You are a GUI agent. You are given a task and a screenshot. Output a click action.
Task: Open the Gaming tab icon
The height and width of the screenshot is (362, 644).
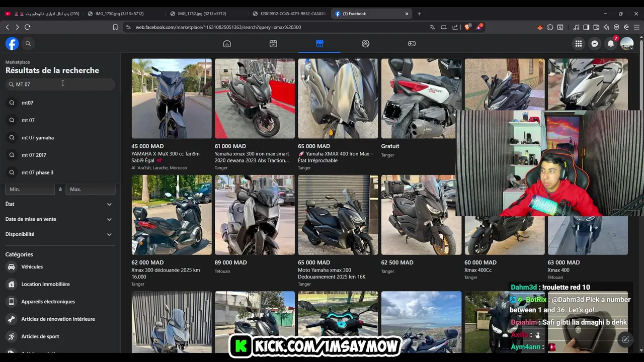(x=412, y=44)
